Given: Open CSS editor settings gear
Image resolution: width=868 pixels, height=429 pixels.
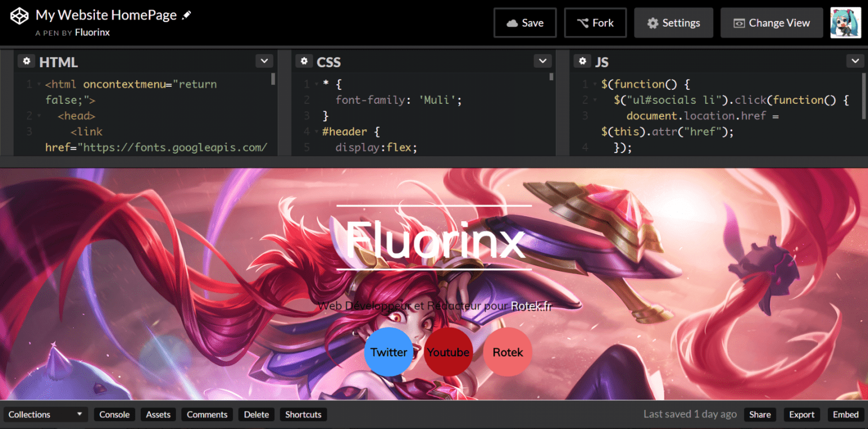Looking at the screenshot, I should click(x=304, y=61).
